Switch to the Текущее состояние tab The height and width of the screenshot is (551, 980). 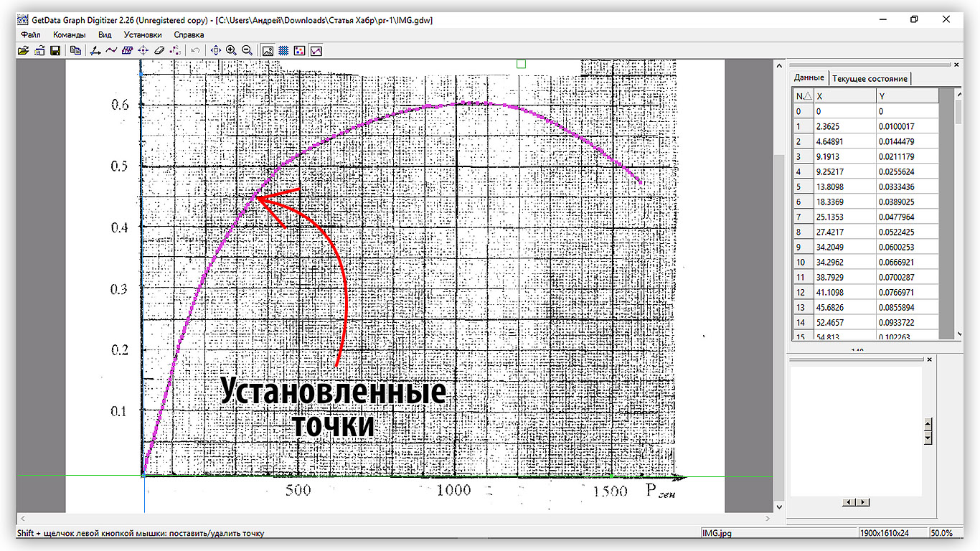point(870,78)
